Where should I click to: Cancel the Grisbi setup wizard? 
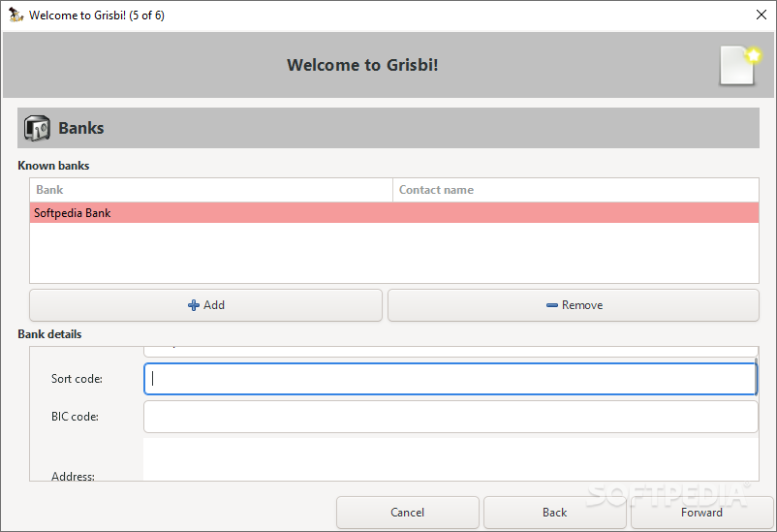click(x=407, y=513)
